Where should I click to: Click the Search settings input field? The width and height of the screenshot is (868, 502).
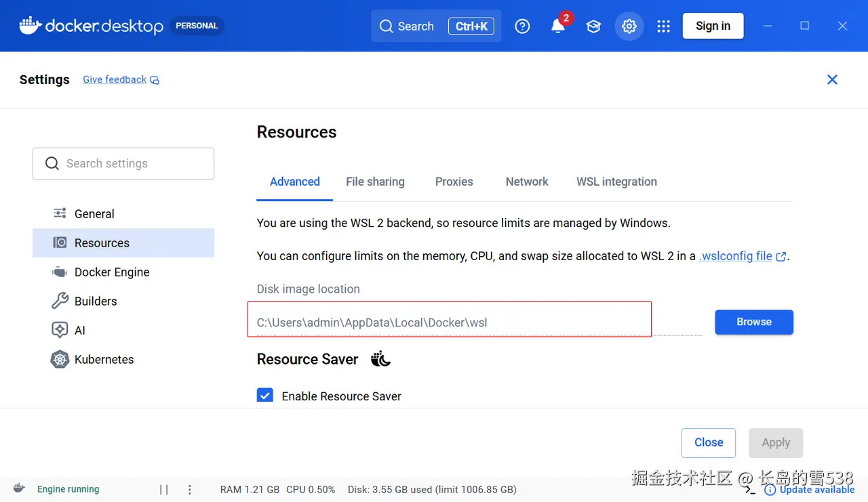(123, 163)
